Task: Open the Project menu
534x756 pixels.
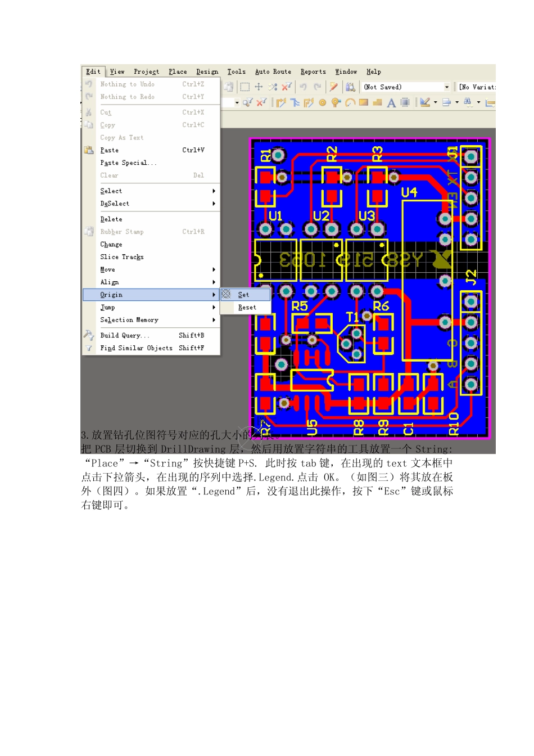Action: tap(146, 71)
